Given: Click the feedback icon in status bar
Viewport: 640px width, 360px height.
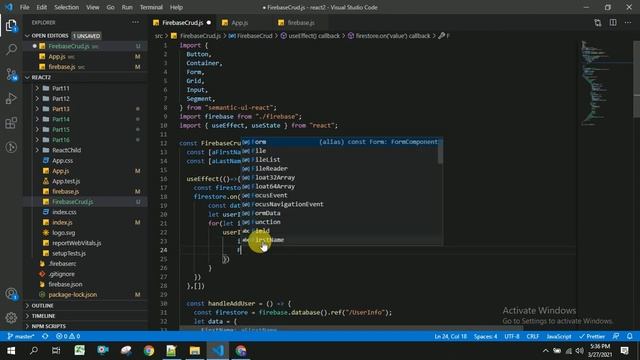Looking at the screenshot, I should tap(616, 336).
